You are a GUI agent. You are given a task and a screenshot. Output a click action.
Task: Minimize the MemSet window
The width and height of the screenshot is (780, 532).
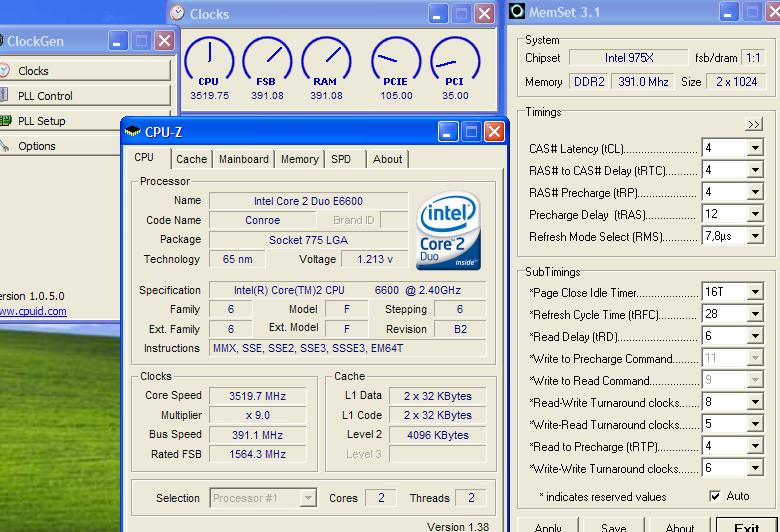click(728, 12)
